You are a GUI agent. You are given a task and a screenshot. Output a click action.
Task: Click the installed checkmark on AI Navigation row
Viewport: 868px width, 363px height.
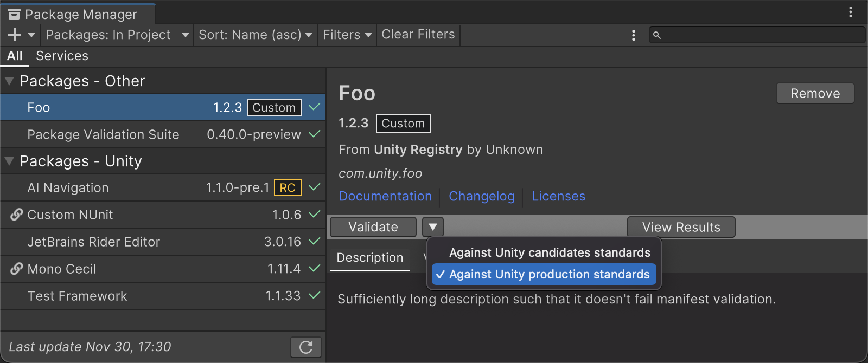coord(314,187)
